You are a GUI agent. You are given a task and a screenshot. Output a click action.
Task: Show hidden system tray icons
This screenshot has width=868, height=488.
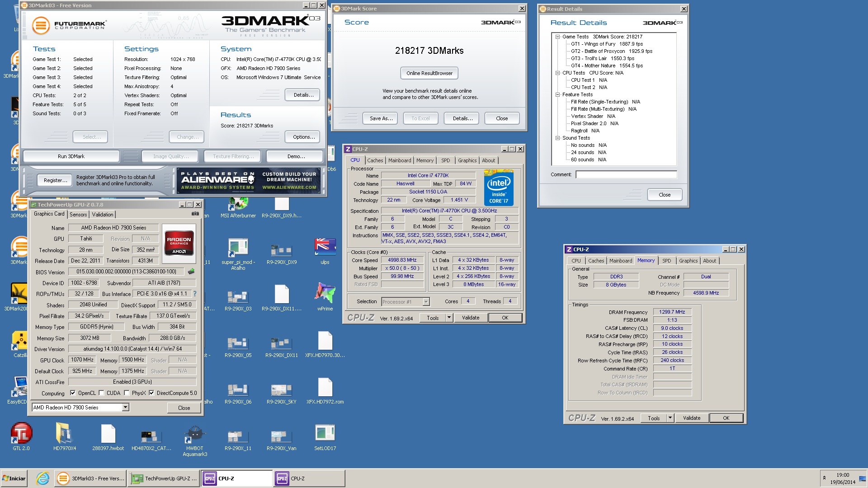coord(824,478)
